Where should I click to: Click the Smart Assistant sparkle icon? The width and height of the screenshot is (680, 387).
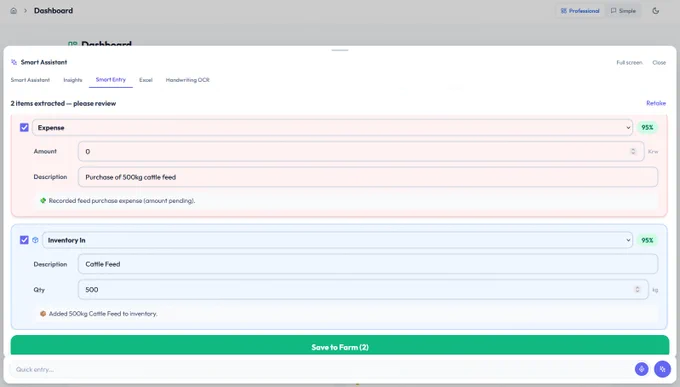(x=14, y=62)
